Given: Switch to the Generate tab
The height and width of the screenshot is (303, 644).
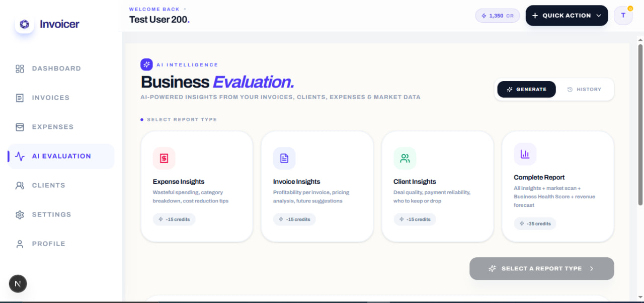Looking at the screenshot, I should click(527, 89).
